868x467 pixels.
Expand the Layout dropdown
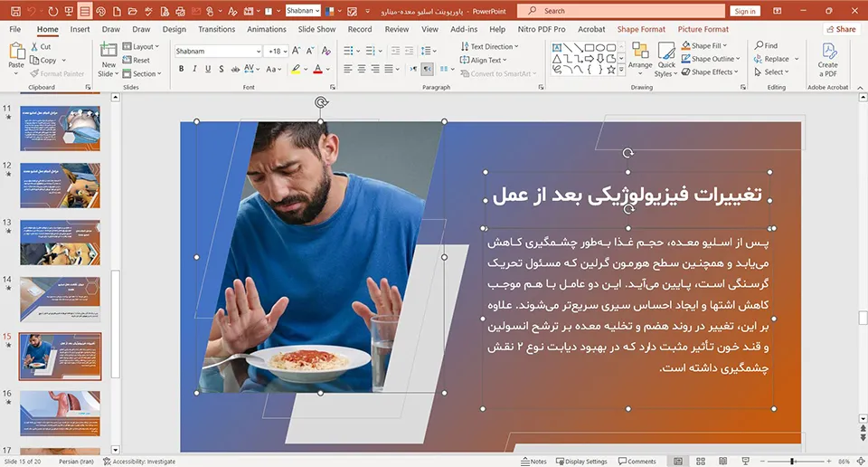[141, 46]
